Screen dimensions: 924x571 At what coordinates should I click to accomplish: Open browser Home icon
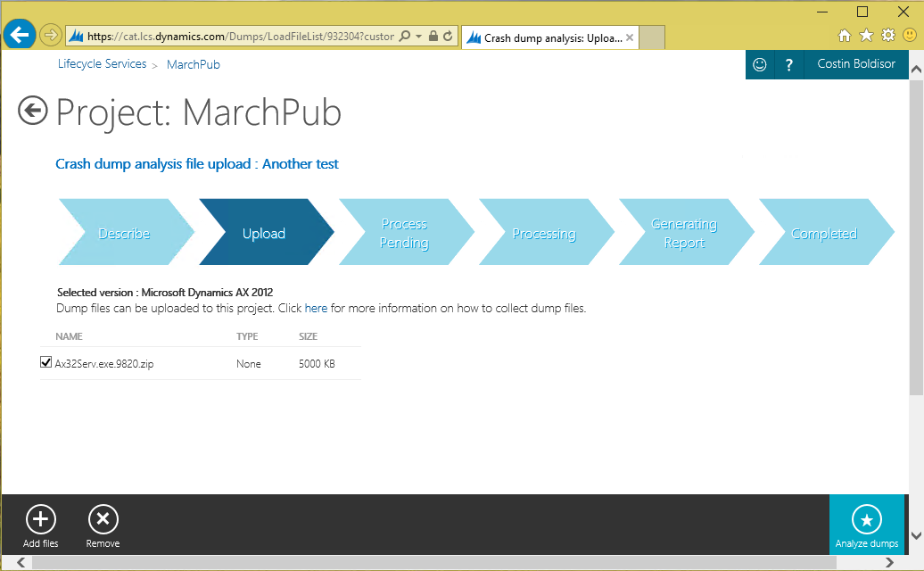pos(845,36)
